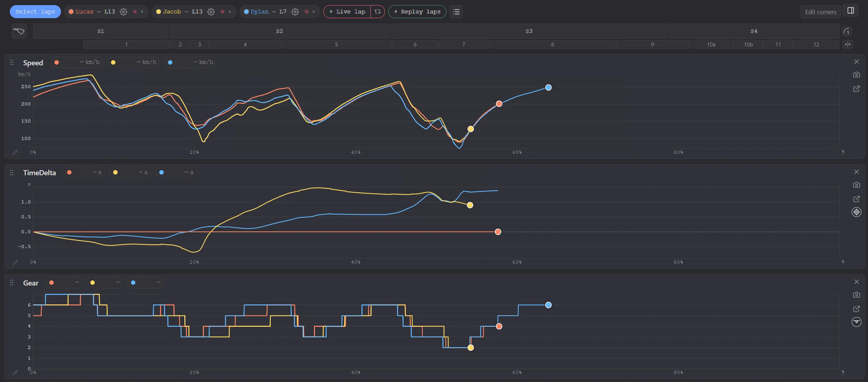The image size is (868, 382).
Task: Add a Live lap
Action: [x=347, y=12]
